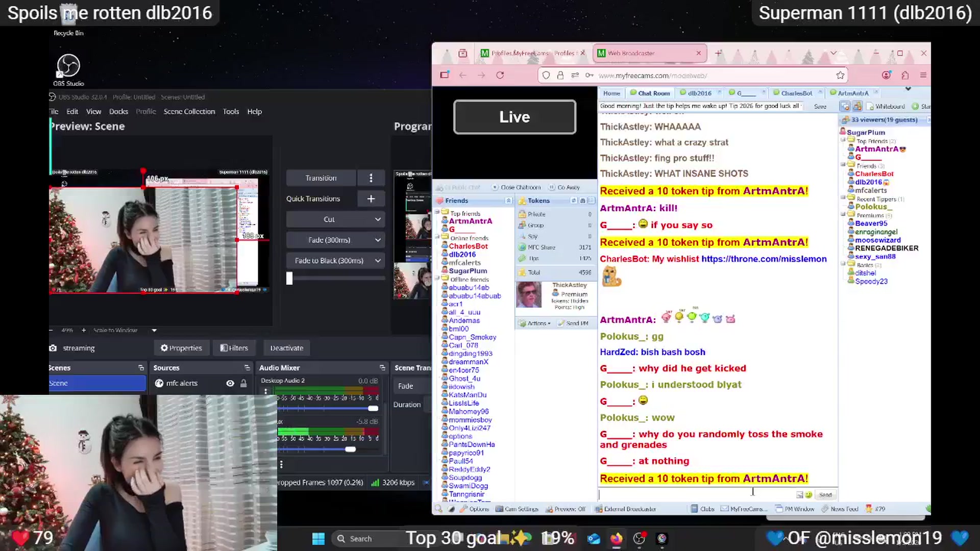Toggle visibility eye for mfc alerts source

[x=230, y=383]
